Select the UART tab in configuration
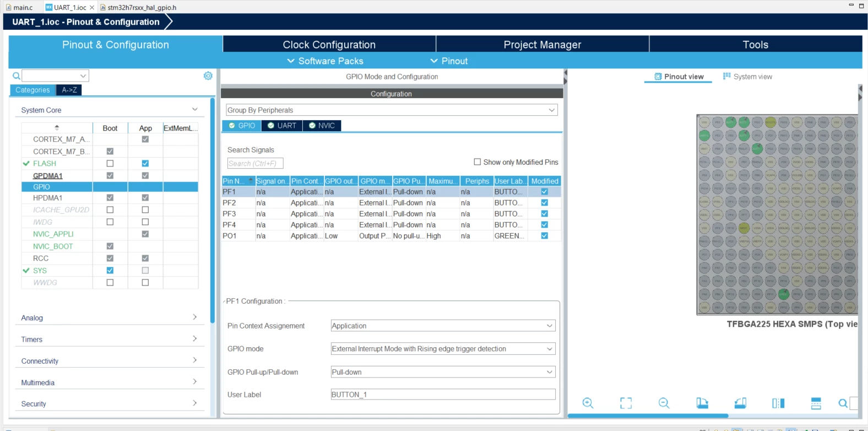868x431 pixels. [x=282, y=126]
